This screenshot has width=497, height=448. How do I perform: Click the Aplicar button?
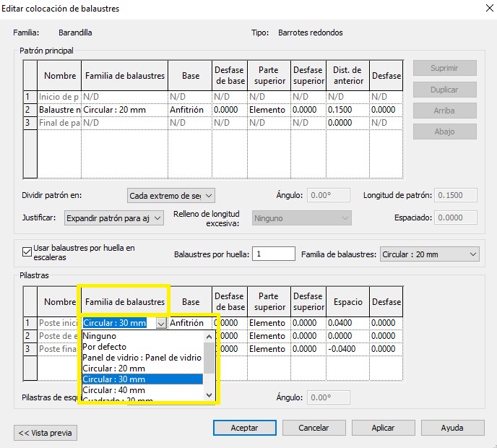[383, 428]
